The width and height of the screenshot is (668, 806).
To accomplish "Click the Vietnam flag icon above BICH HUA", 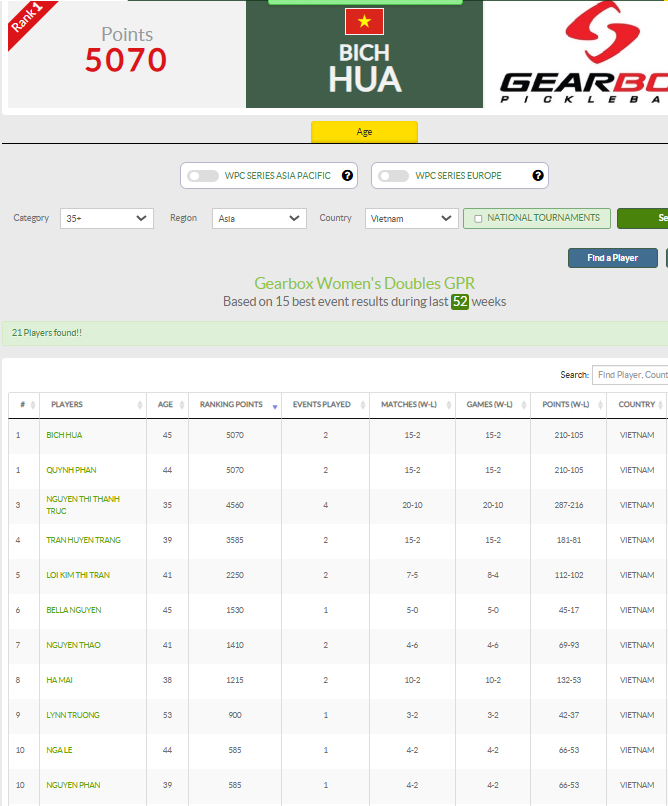I will pyautogui.click(x=364, y=22).
